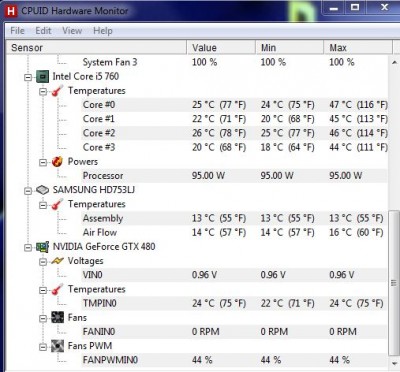Click the vertical scrollbar thumb
The width and height of the screenshot is (400, 372).
(394, 283)
